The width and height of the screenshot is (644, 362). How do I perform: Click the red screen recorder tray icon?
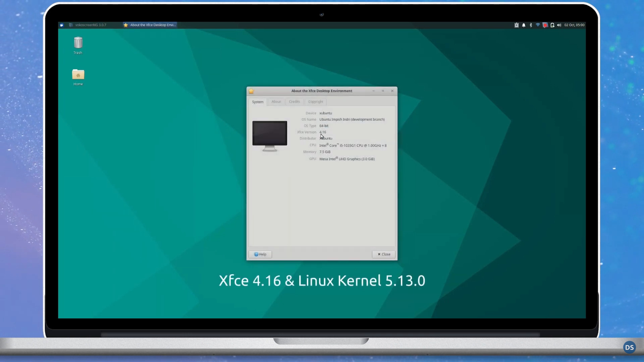click(x=545, y=25)
